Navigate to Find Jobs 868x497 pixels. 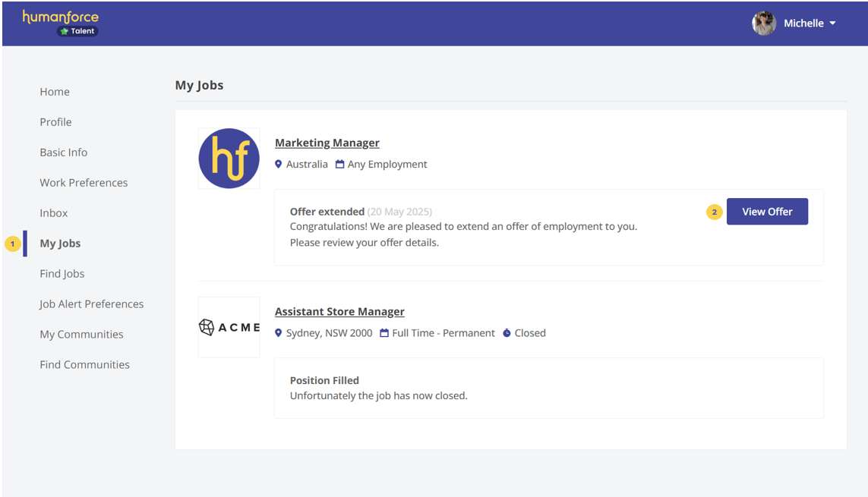62,274
